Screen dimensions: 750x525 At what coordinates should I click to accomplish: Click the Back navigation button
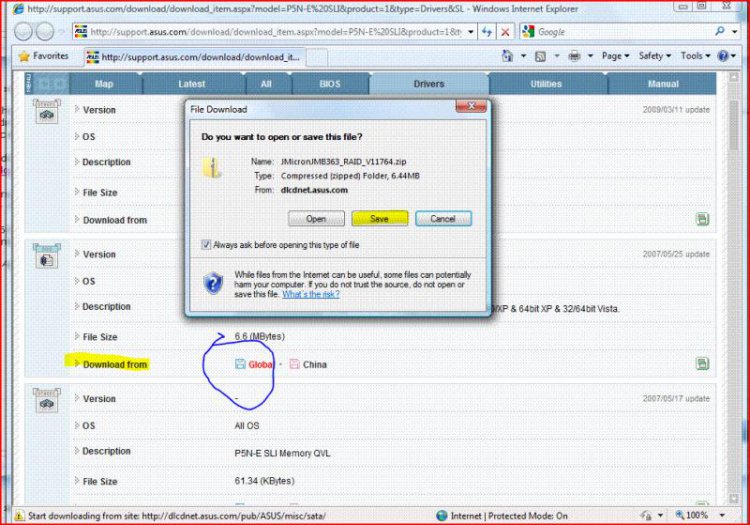[23, 32]
